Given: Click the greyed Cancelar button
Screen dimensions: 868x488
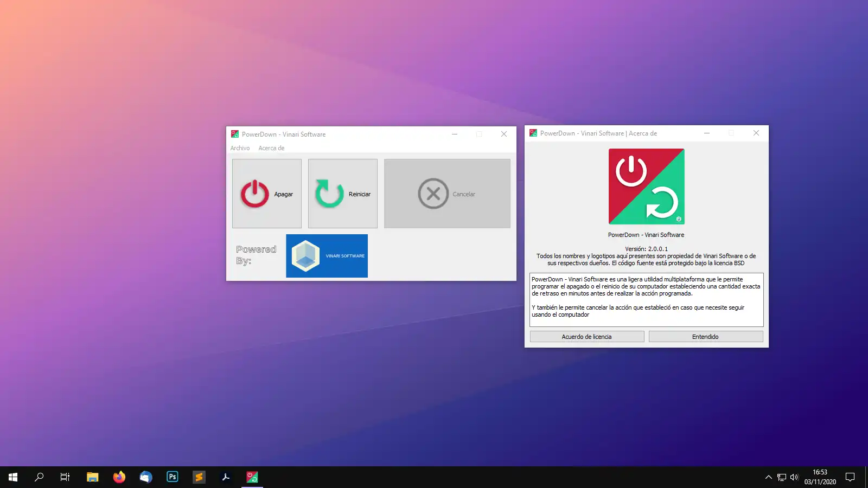Looking at the screenshot, I should pos(447,194).
